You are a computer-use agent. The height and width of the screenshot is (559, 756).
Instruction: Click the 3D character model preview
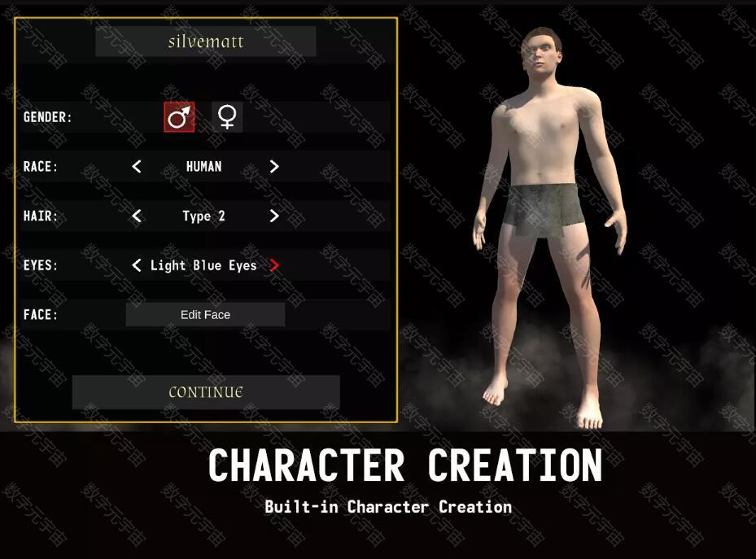point(550,228)
